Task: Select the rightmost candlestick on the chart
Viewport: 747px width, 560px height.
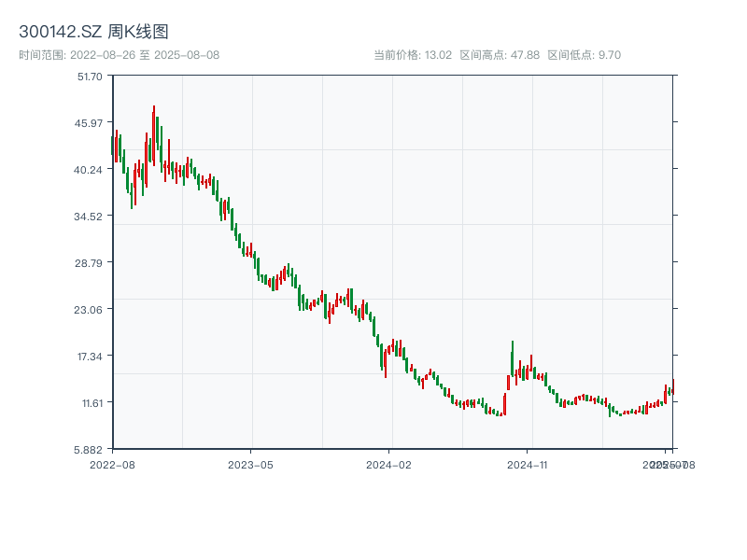Action: [672, 387]
